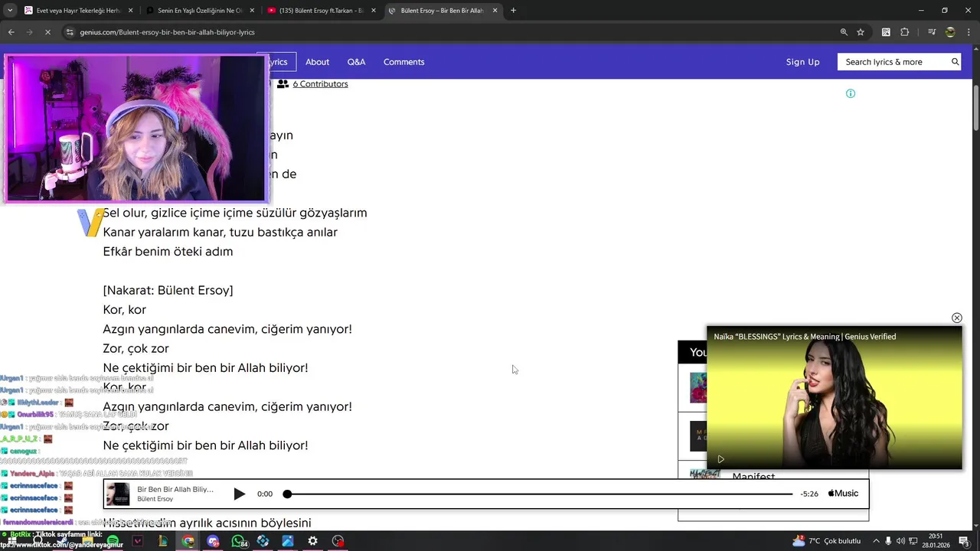Select the Lyrics tab
980x551 pixels.
[x=276, y=62]
